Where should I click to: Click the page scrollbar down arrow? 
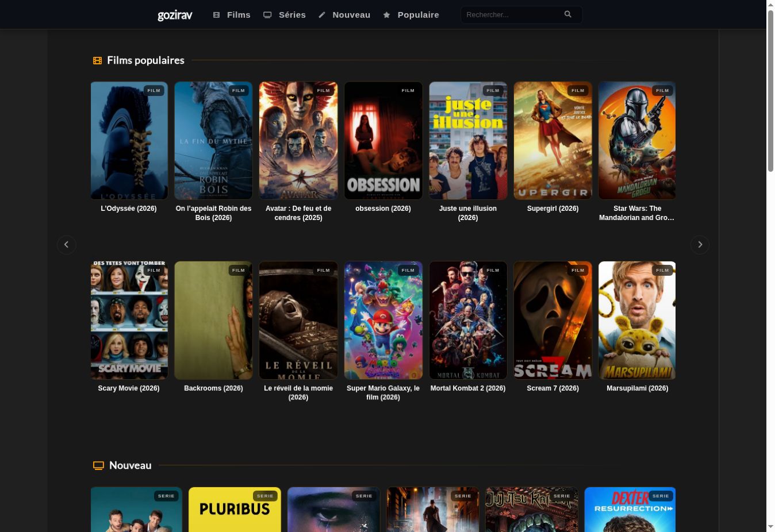coord(771,527)
